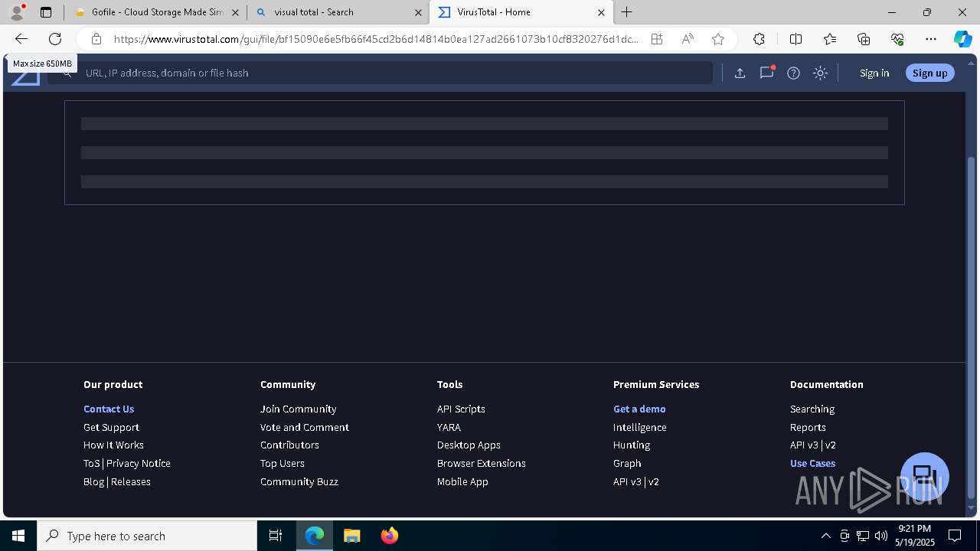This screenshot has height=551, width=980.
Task: Open the Community Buzz link
Action: point(299,481)
